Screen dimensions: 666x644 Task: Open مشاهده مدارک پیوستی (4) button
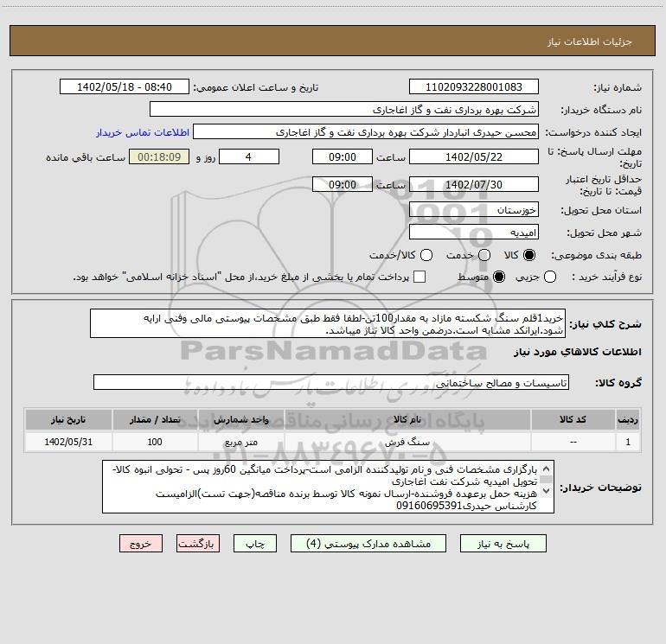(368, 544)
